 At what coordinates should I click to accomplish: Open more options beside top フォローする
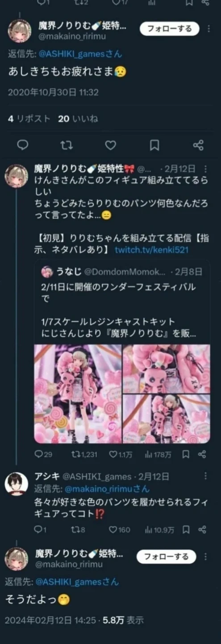point(208,29)
